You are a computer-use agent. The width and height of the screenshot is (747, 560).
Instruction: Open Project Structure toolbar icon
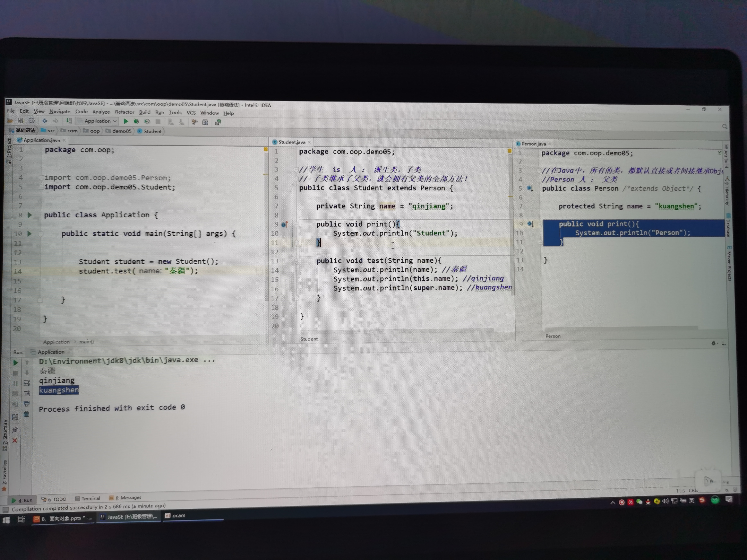pos(205,122)
